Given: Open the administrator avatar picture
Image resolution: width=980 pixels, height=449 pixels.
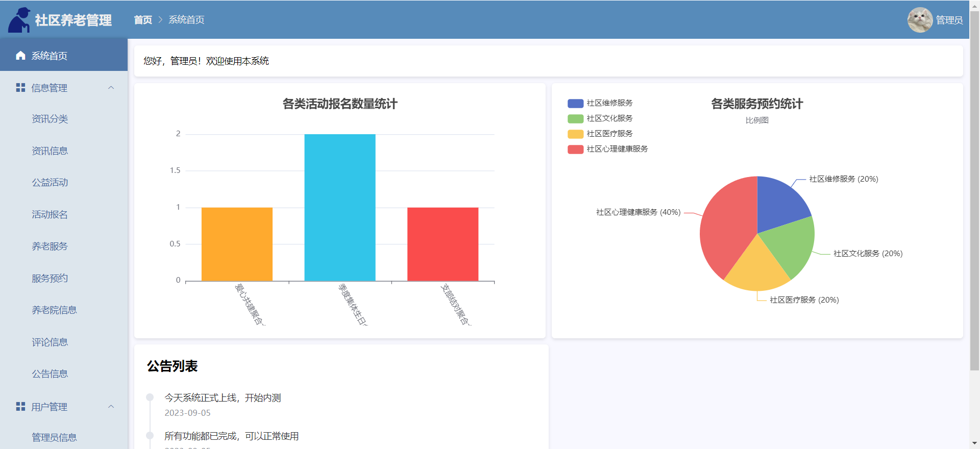Looking at the screenshot, I should 920,20.
